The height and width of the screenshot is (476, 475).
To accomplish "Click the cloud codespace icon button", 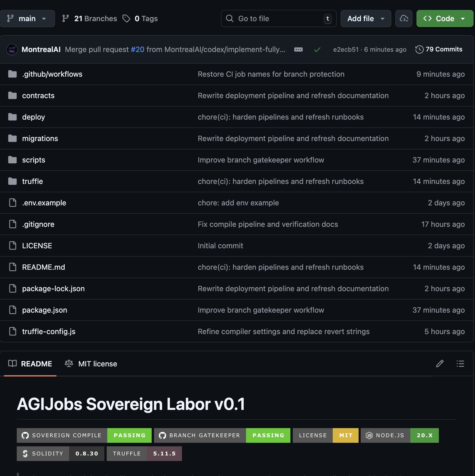I will point(404,19).
